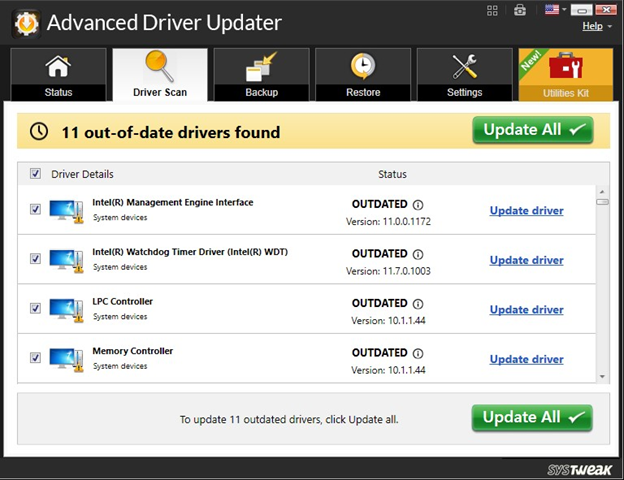Click info icon beside LPC Controller OUTDATED
Viewport: 624px width, 480px height.
pyautogui.click(x=418, y=304)
